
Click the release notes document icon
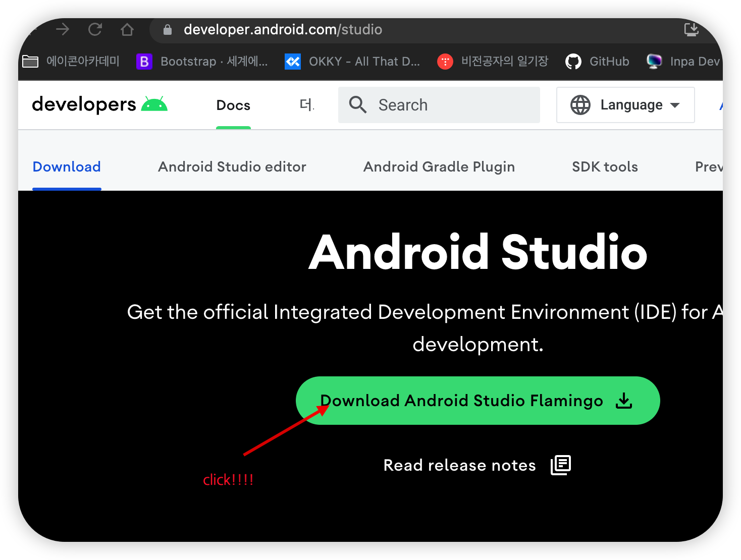[561, 465]
